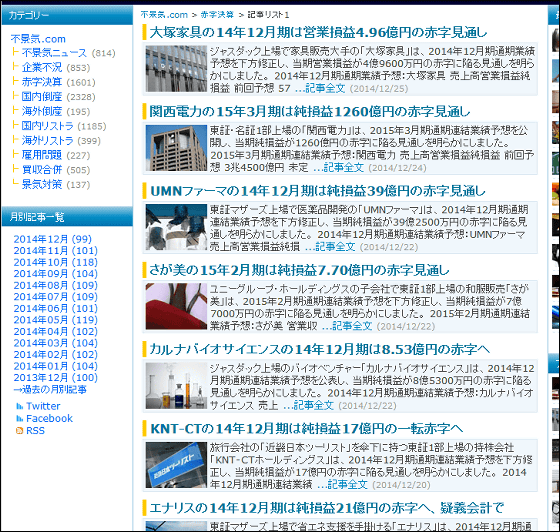Open the Facebook link

pyautogui.click(x=49, y=418)
